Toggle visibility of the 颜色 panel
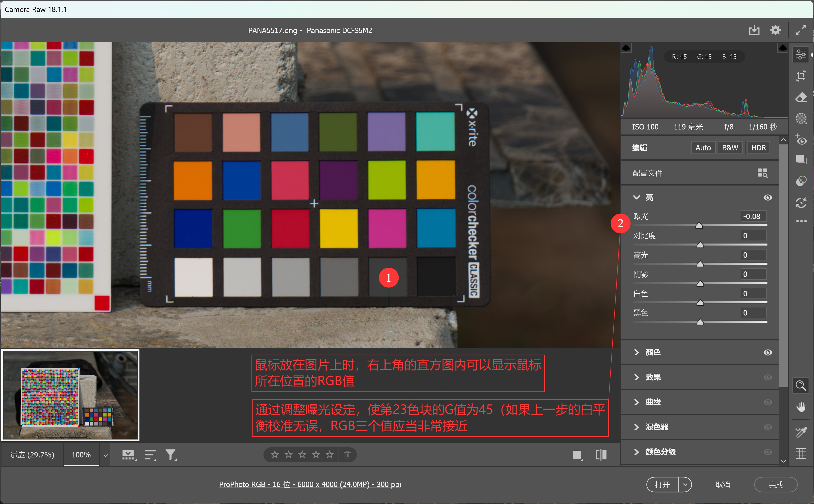 tap(768, 352)
